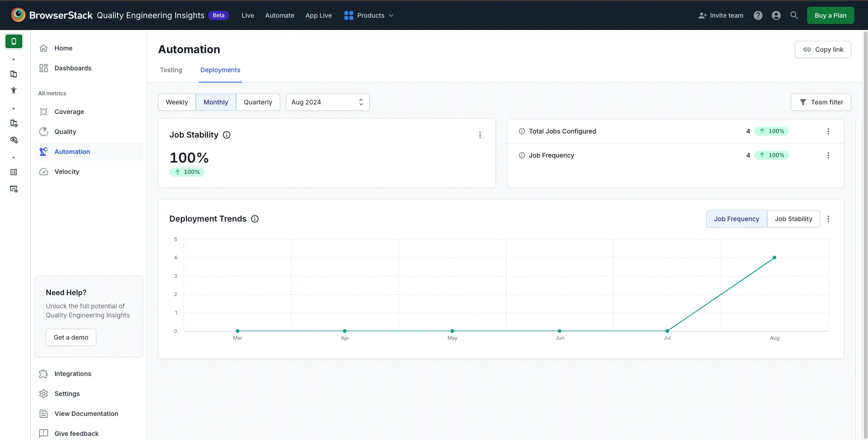This screenshot has width=868, height=440.
Task: Click Invite team in the header
Action: point(720,15)
